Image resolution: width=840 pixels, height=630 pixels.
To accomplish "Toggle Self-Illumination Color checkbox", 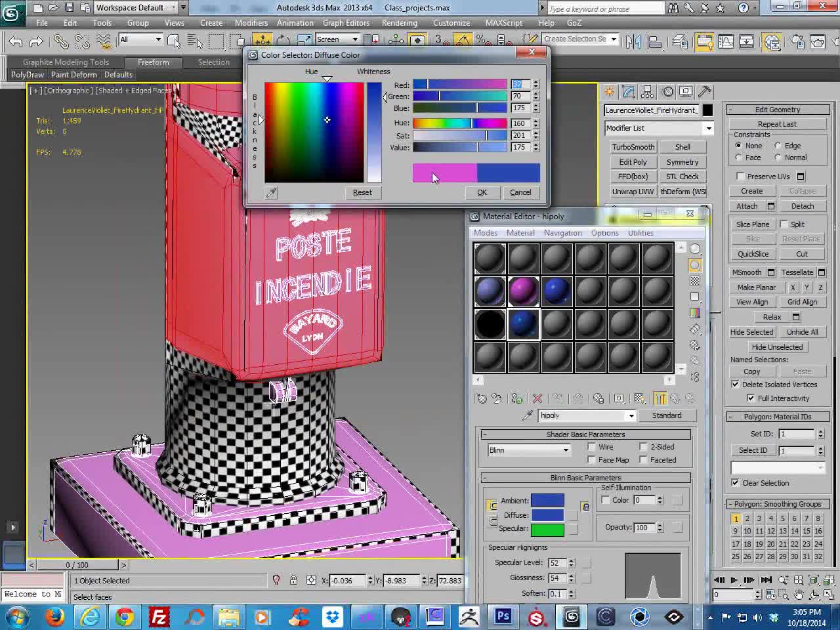I will tap(606, 500).
